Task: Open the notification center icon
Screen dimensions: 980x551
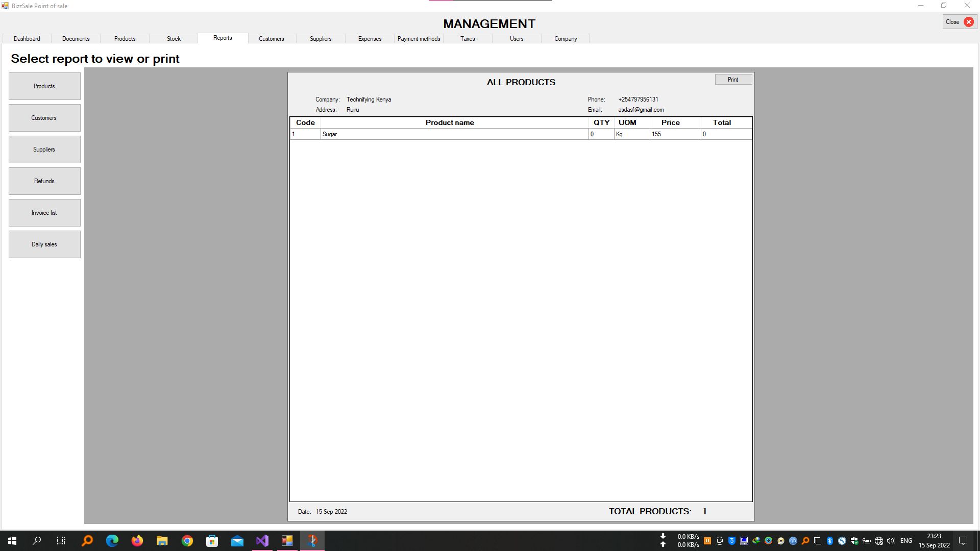Action: pos(963,541)
